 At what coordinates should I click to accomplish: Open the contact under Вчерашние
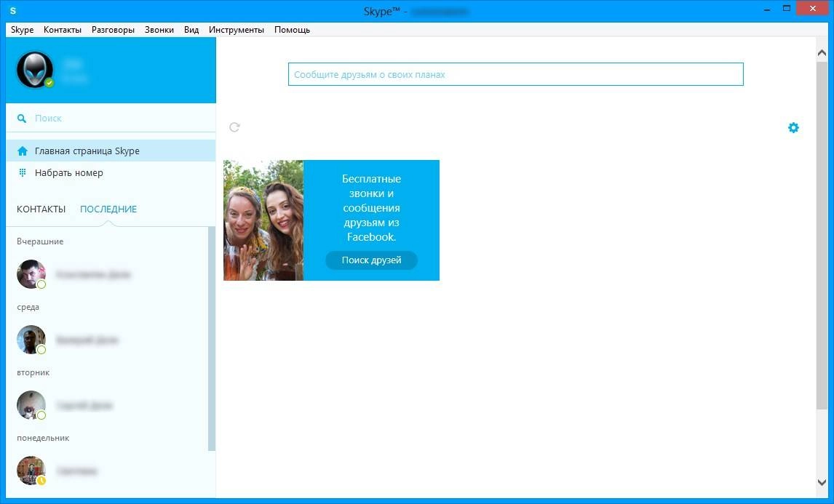106,274
